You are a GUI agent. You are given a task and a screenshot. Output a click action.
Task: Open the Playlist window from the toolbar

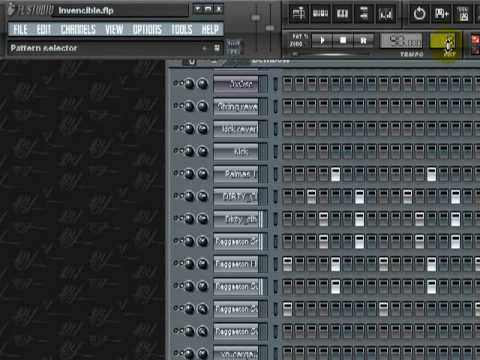tap(298, 13)
